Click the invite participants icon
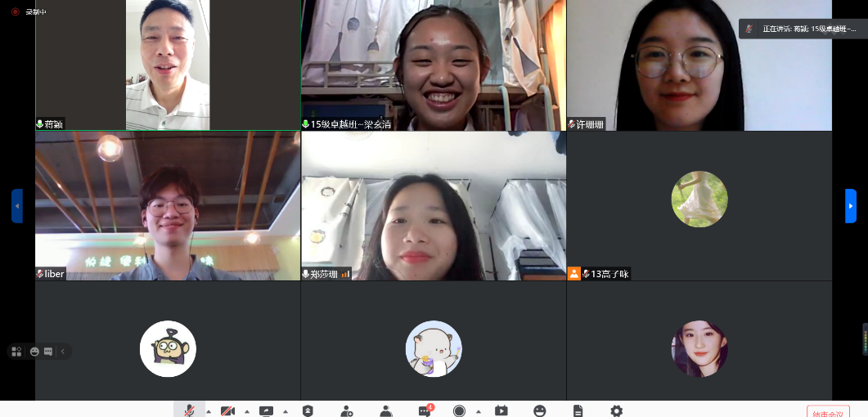 pyautogui.click(x=347, y=410)
